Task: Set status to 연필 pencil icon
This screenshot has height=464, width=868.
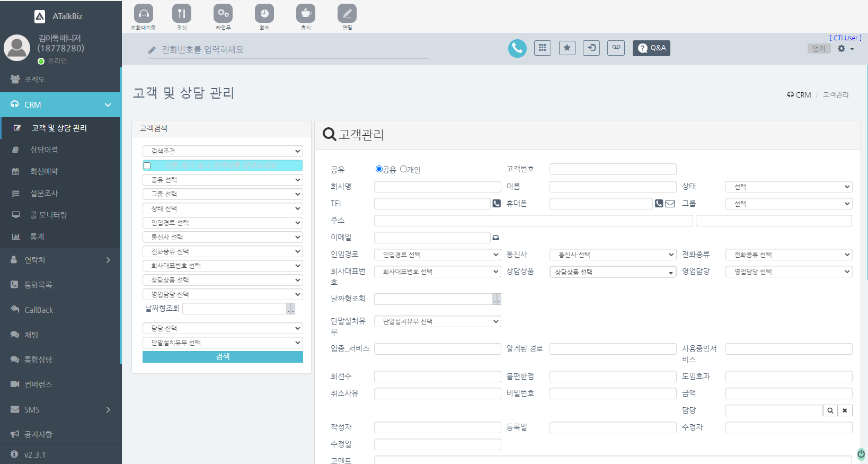Action: pos(347,13)
